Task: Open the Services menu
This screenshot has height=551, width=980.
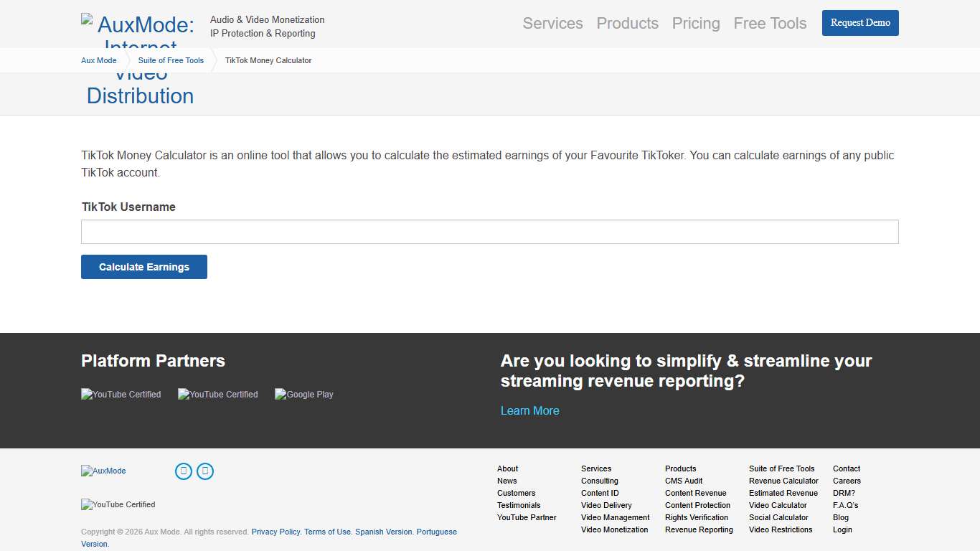Action: tap(552, 23)
